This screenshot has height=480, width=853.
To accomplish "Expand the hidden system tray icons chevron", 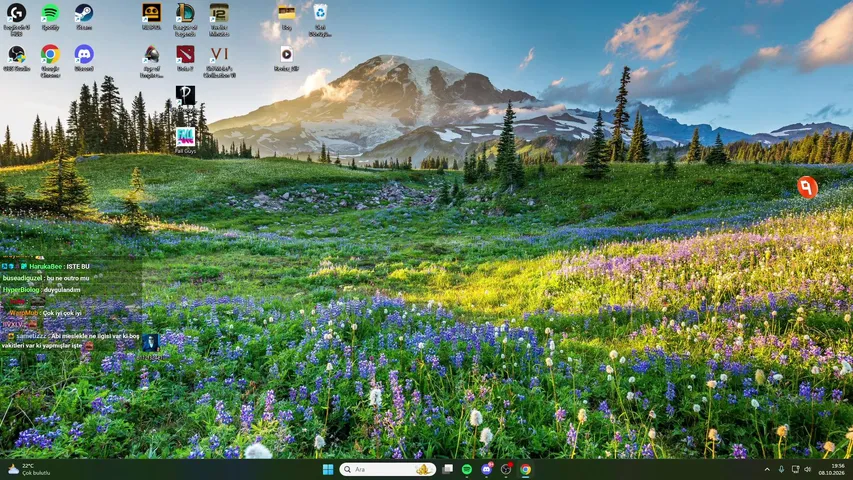I will 767,469.
